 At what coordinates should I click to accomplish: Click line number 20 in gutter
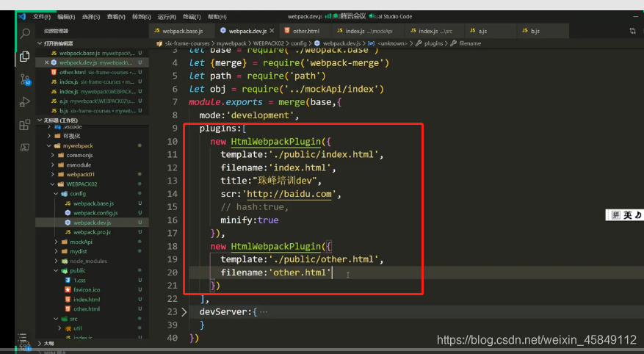click(x=173, y=272)
